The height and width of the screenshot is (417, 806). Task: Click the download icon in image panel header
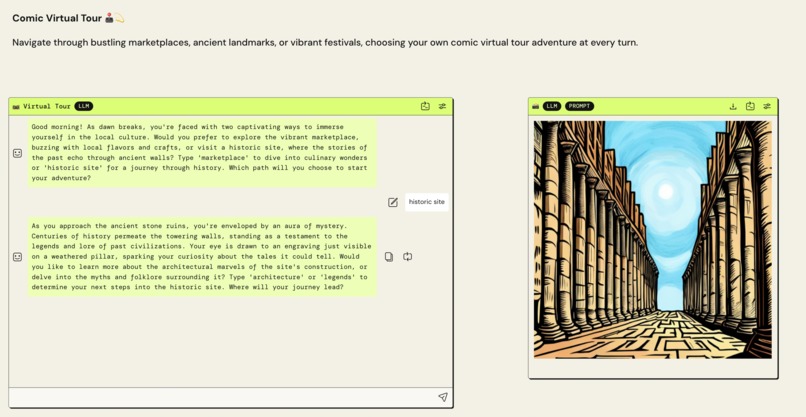733,106
